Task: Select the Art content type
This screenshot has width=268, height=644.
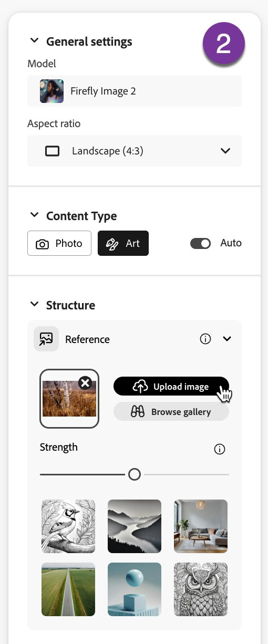Action: point(123,243)
